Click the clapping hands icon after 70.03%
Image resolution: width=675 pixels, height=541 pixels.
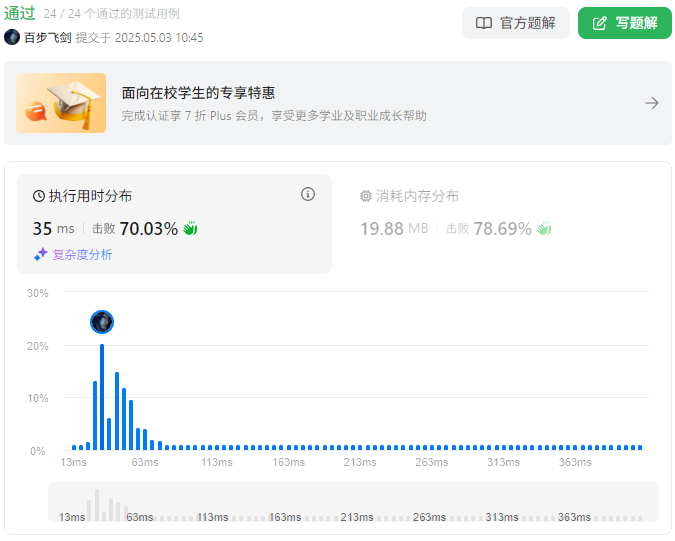pos(190,229)
